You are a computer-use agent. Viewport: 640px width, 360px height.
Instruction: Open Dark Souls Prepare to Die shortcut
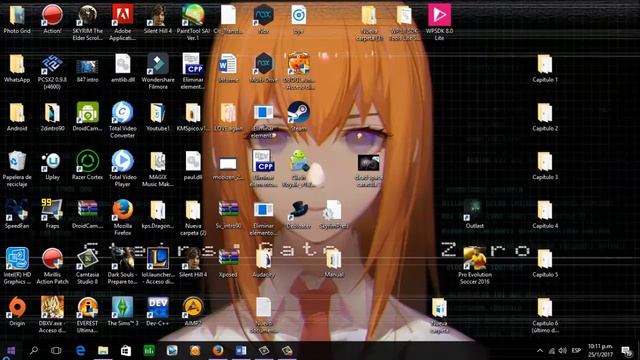[122, 259]
